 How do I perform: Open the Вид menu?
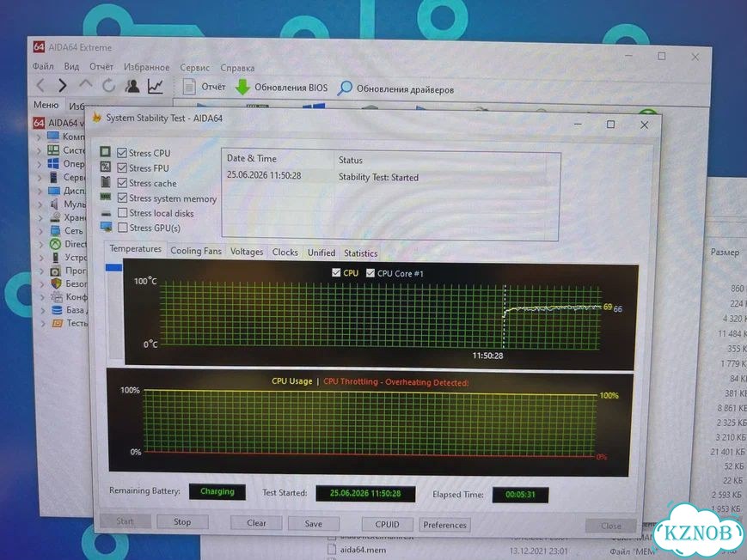71,66
